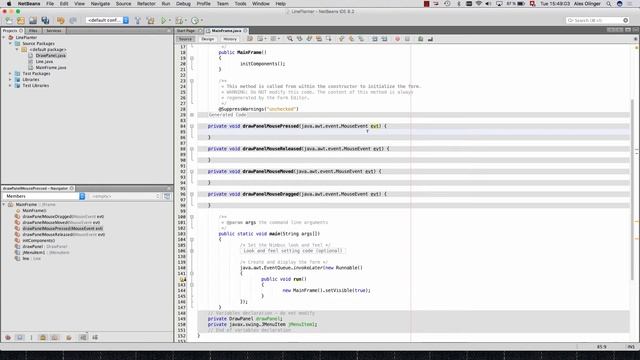Open the Navigate menu
Image resolution: width=640 pixels, height=360 pixels.
click(100, 4)
